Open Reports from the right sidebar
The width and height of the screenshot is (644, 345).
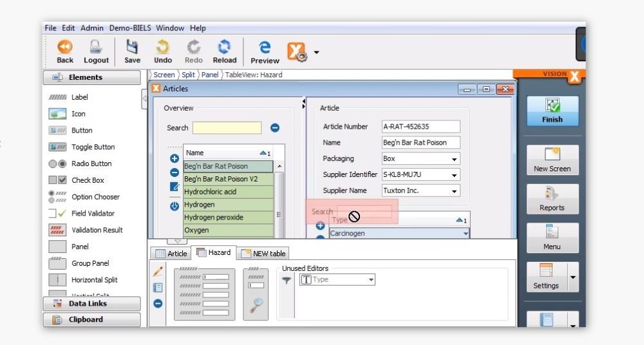click(x=552, y=199)
